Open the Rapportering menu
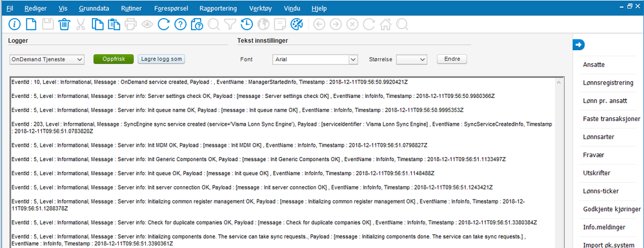This screenshot has height=248, width=644. (x=218, y=8)
